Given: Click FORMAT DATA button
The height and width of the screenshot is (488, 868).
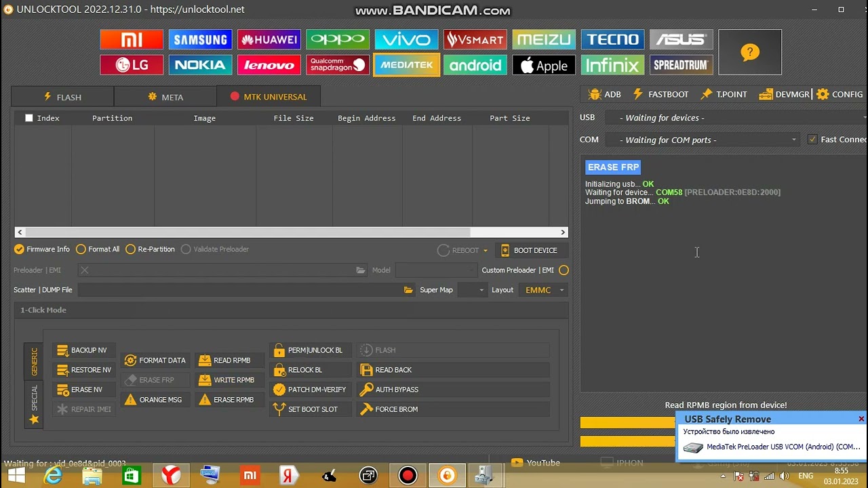Looking at the screenshot, I should pos(155,361).
